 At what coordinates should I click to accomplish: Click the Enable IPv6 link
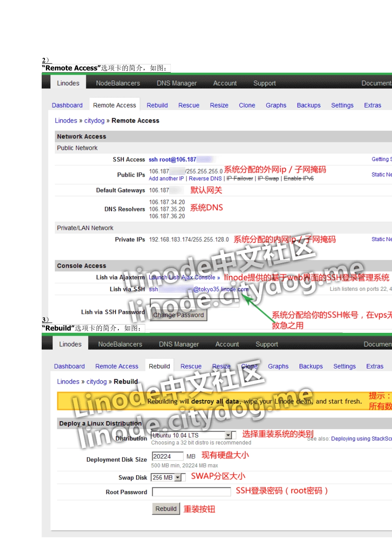[x=299, y=178]
